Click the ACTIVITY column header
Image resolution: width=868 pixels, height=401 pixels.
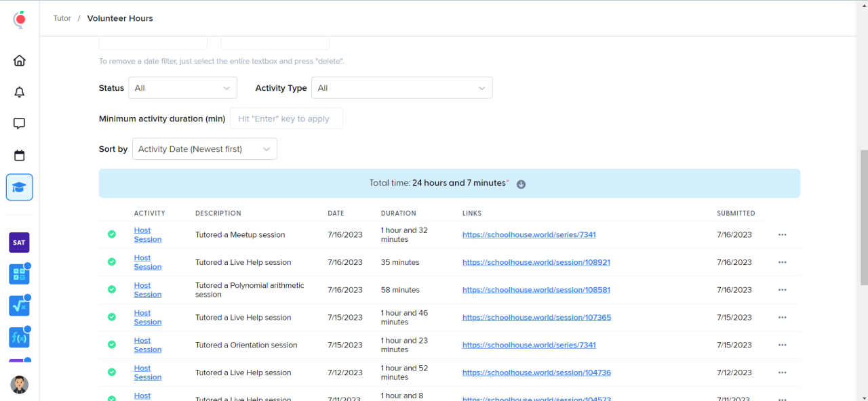click(x=149, y=213)
